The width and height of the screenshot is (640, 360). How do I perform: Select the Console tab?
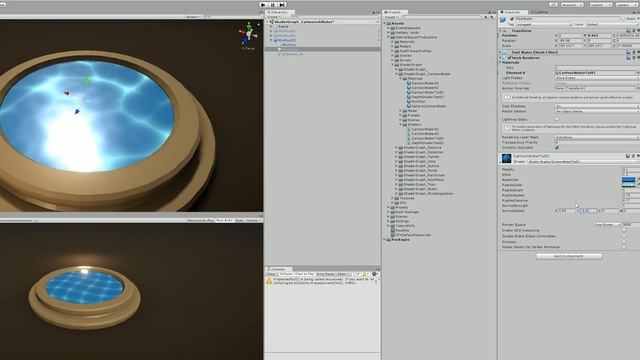(x=278, y=269)
